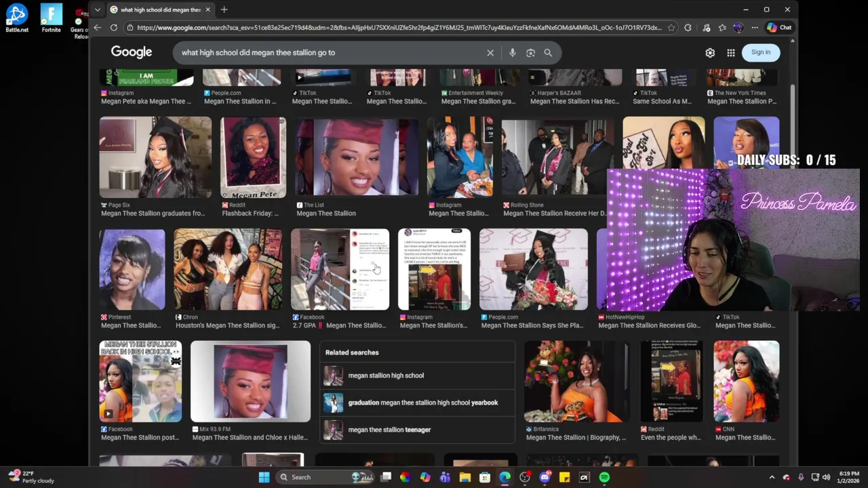The width and height of the screenshot is (868, 488).
Task: Open the tab search dropdown arrow
Action: tap(98, 9)
